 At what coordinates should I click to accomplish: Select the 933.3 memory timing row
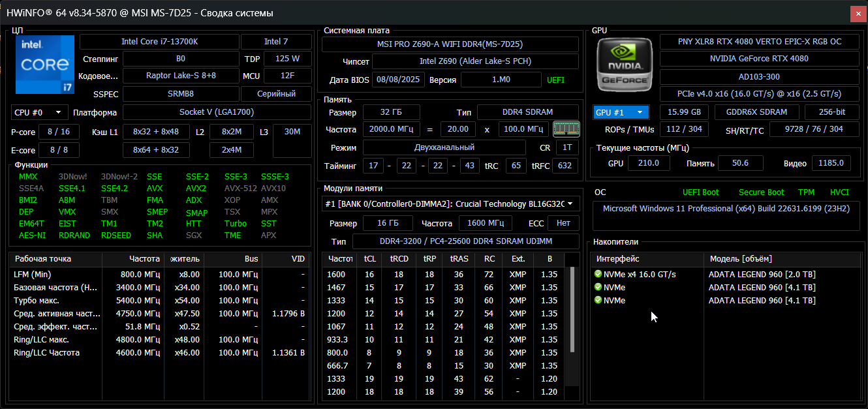pyautogui.click(x=445, y=339)
